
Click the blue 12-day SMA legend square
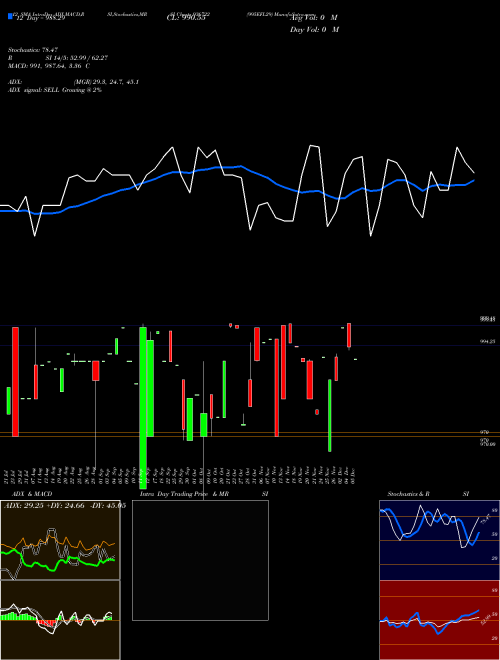pyautogui.click(x=10, y=16)
